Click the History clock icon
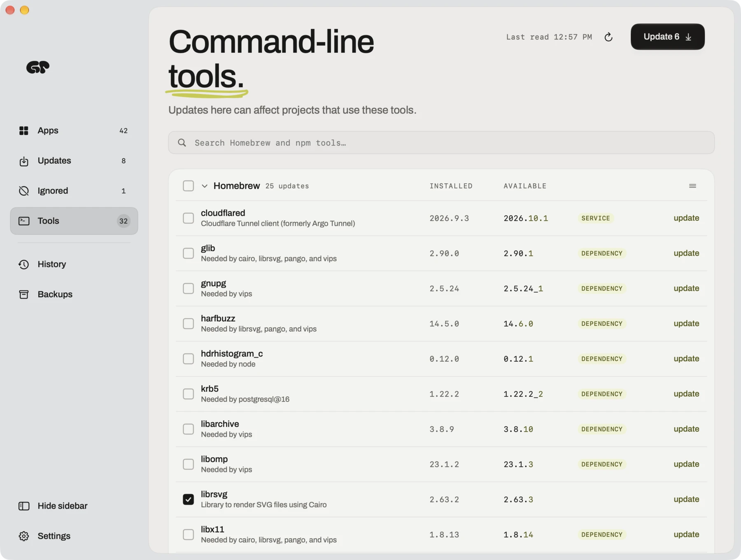The image size is (741, 560). (x=24, y=264)
